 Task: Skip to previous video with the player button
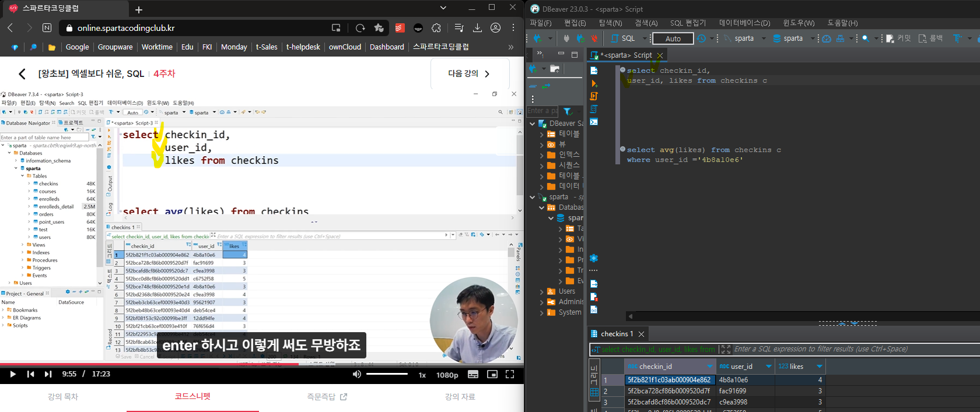[x=30, y=374]
